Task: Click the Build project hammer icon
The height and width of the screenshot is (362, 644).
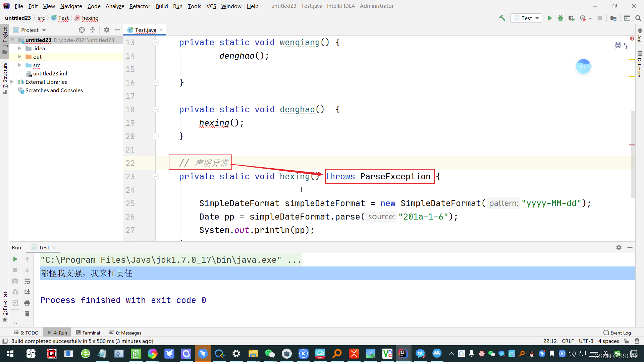Action: (502, 18)
